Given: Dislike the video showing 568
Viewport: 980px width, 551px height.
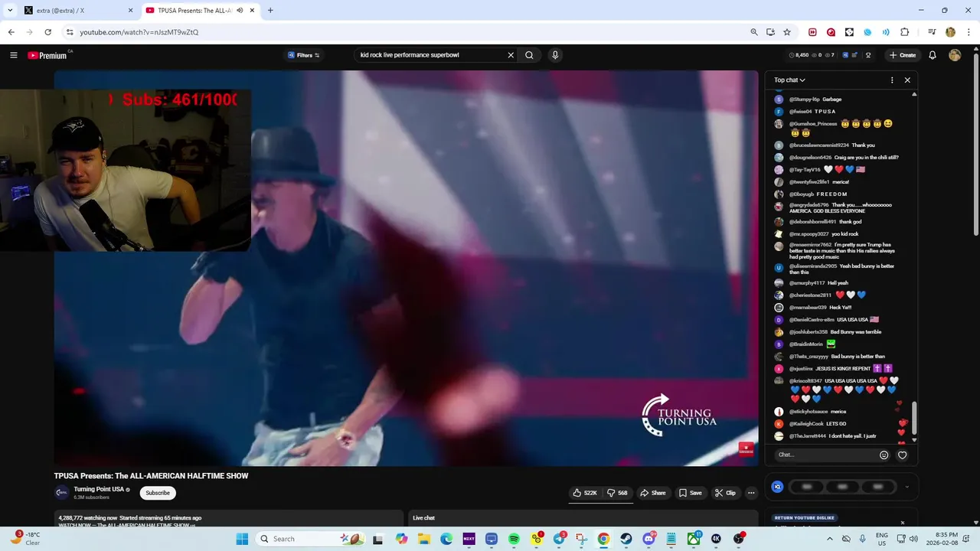Looking at the screenshot, I should click(618, 493).
